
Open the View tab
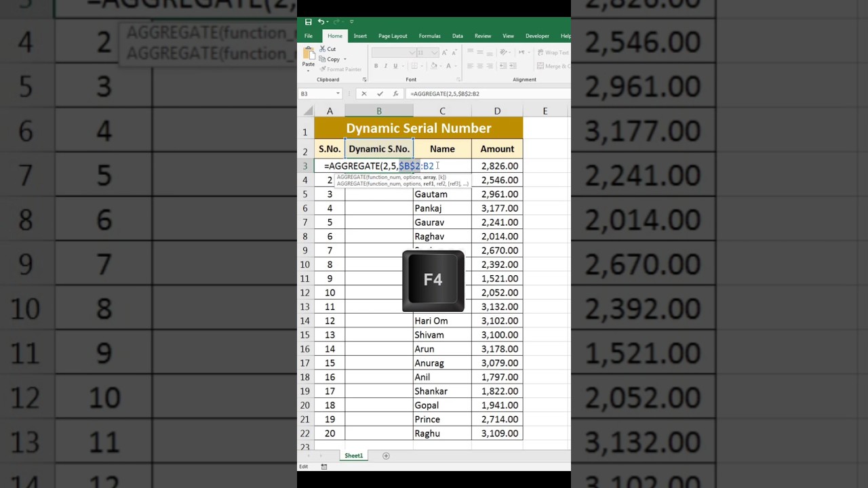(x=509, y=36)
